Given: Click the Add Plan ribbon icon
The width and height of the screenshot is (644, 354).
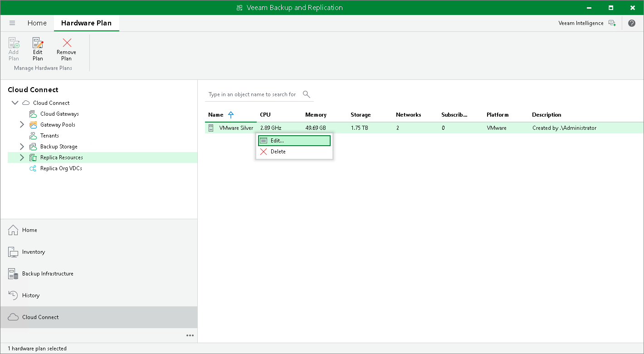Looking at the screenshot, I should point(14,43).
